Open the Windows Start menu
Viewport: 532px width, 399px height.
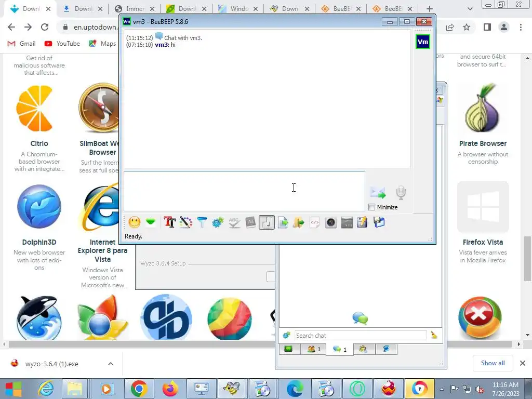14,389
